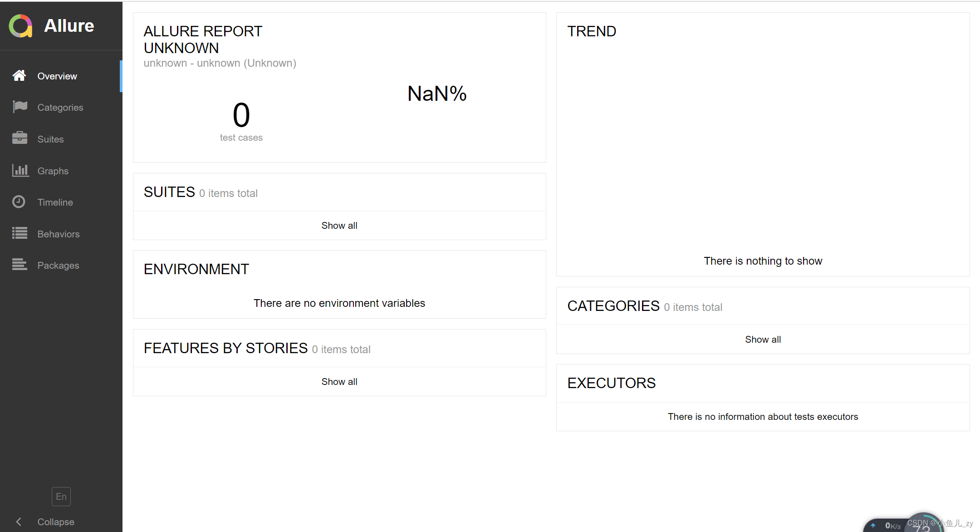The image size is (980, 532).
Task: Click the Allure logo icon
Action: (x=21, y=26)
